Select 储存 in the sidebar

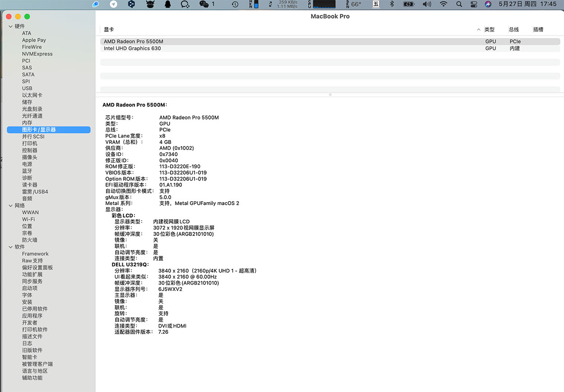click(27, 102)
